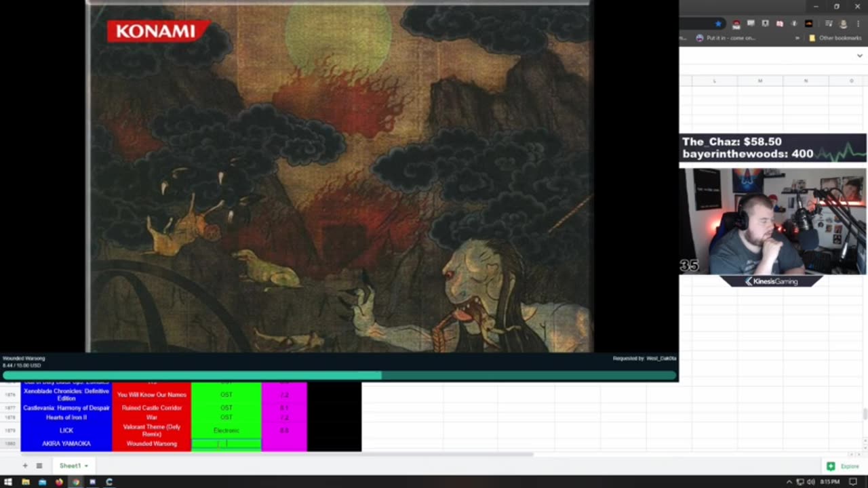Select the 'Valorant Theme (Defy Remix)' cell
This screenshot has width=868, height=488.
(x=151, y=430)
